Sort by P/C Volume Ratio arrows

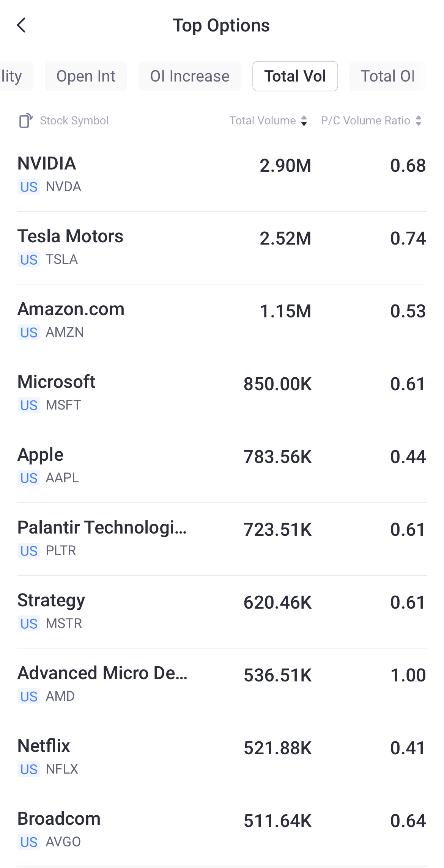[419, 121]
